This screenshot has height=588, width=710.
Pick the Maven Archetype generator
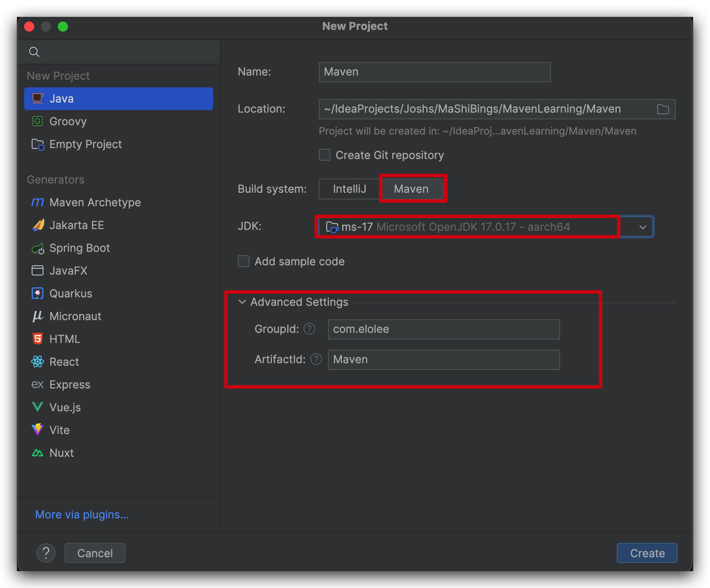point(119,202)
